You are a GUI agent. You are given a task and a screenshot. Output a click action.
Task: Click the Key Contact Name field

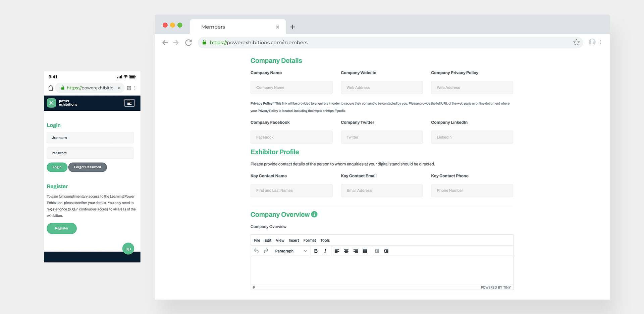(291, 191)
